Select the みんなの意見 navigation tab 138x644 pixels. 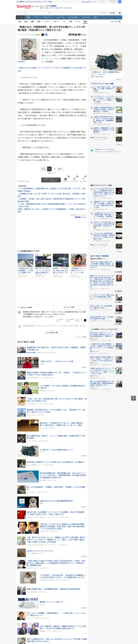tap(73, 17)
